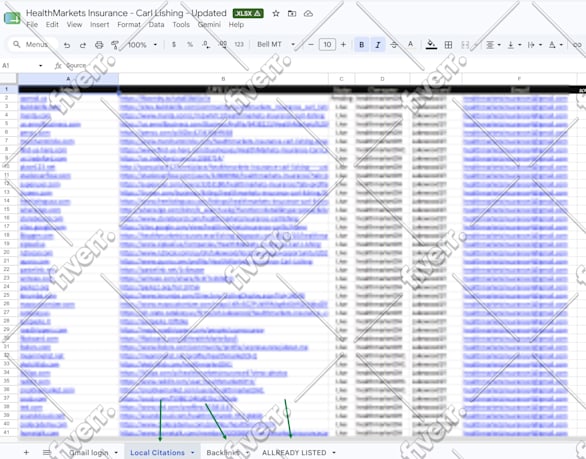Select column B header
Screen dimensions: 586x459
pos(223,79)
